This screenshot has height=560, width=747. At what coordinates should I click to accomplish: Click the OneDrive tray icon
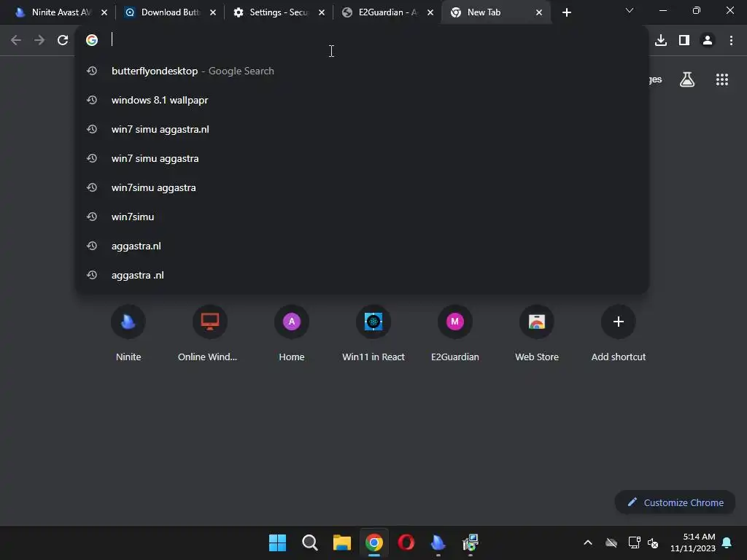point(611,542)
